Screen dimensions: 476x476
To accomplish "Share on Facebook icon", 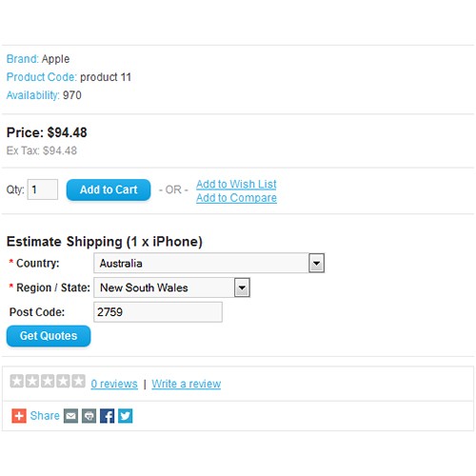I will pyautogui.click(x=108, y=416).
